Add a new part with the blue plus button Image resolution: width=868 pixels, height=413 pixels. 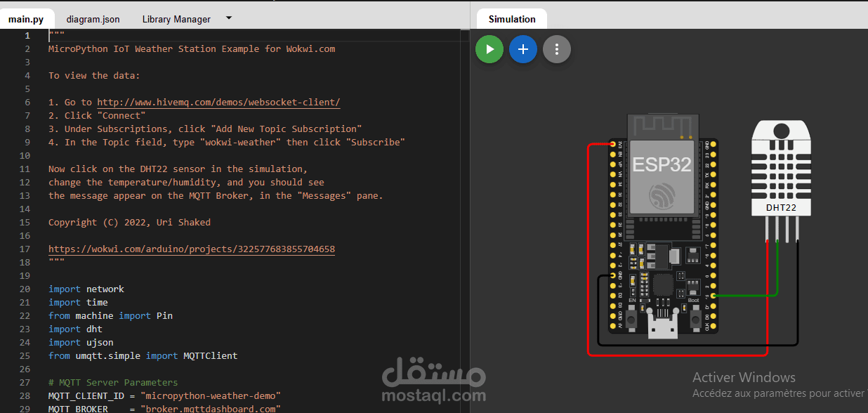(x=523, y=49)
